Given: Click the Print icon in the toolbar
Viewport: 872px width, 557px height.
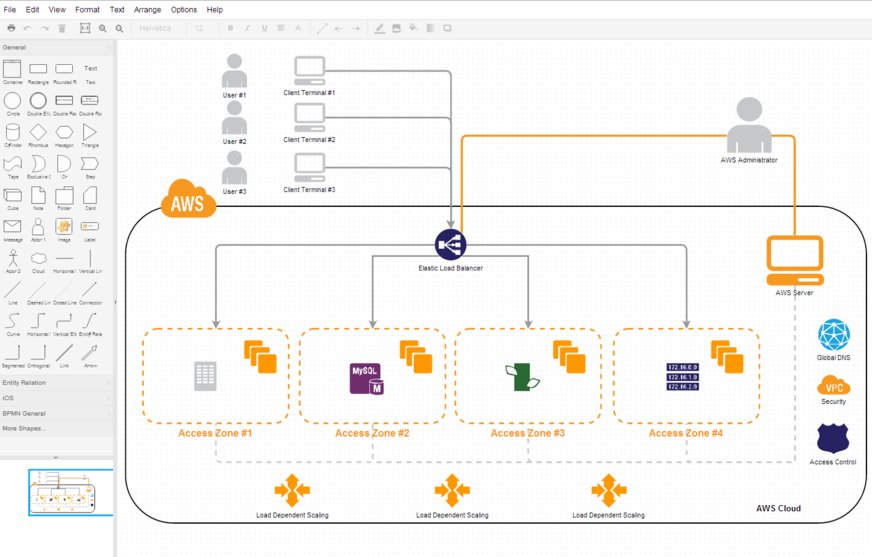Looking at the screenshot, I should (x=11, y=28).
